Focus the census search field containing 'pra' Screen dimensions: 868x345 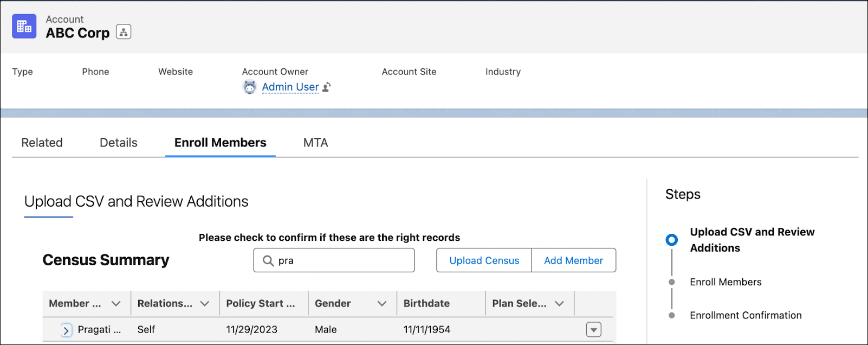click(334, 260)
